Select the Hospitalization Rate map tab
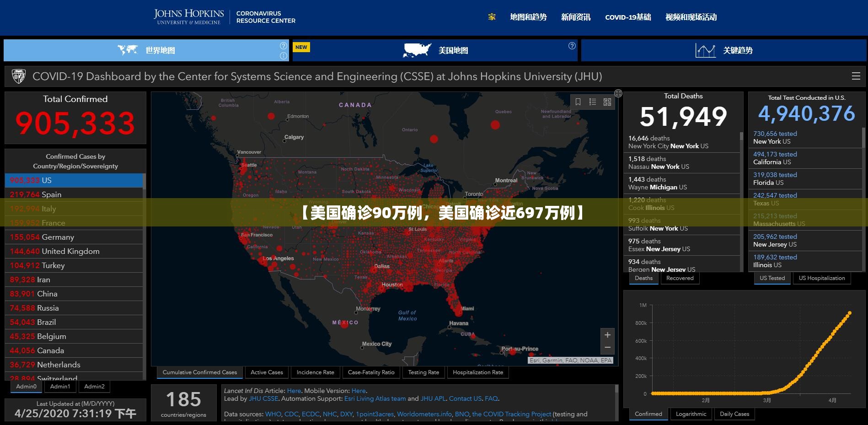 pos(478,372)
